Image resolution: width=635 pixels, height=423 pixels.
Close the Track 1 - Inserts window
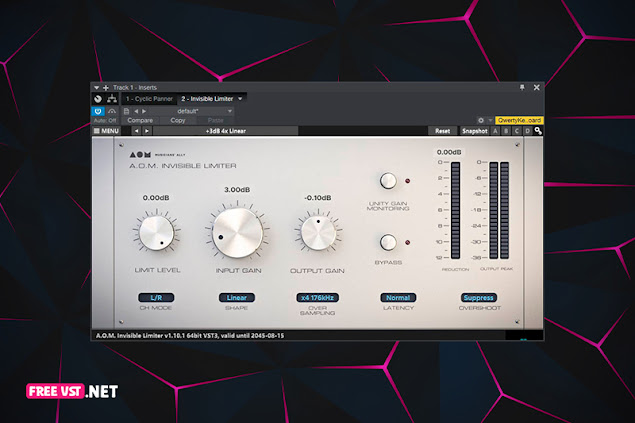click(537, 87)
